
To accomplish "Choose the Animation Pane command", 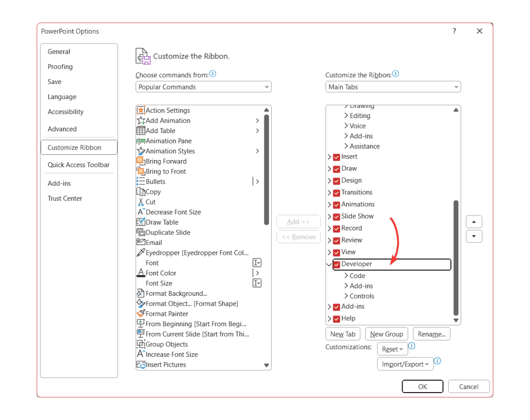I will tap(168, 141).
